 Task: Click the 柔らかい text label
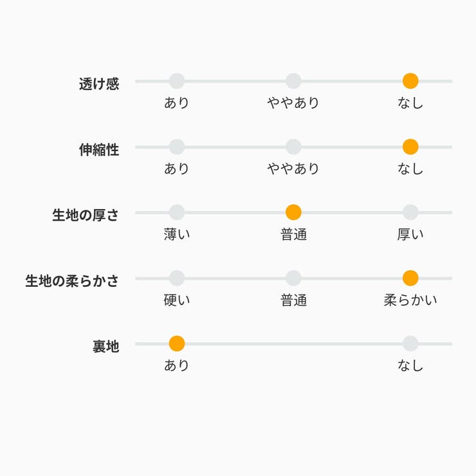(410, 300)
